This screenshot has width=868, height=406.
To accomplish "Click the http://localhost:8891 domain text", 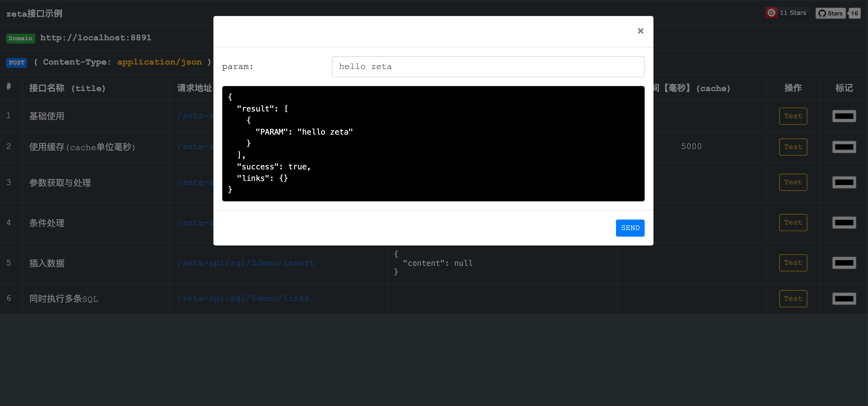I will [x=96, y=38].
